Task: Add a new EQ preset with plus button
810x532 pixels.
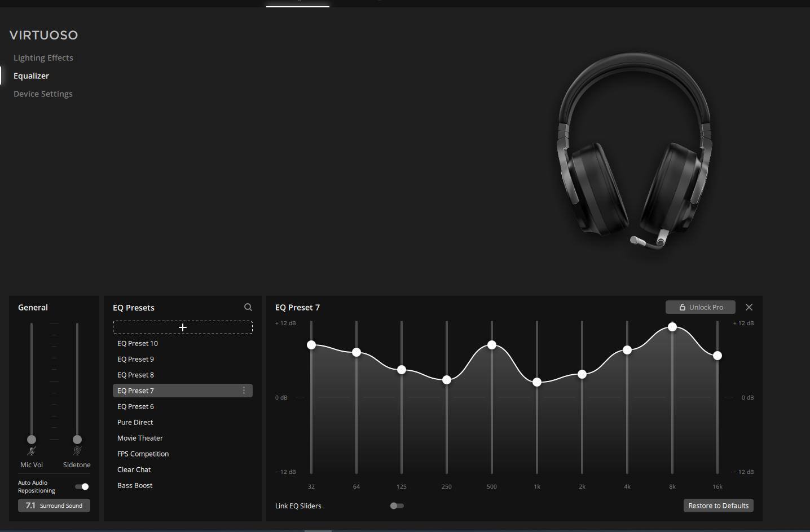Action: click(x=182, y=327)
